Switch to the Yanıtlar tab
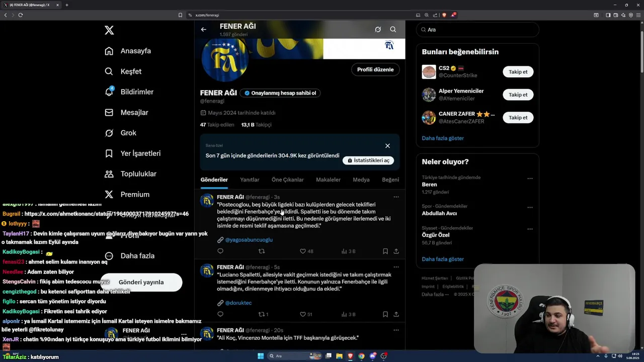The width and height of the screenshot is (644, 362). click(250, 180)
